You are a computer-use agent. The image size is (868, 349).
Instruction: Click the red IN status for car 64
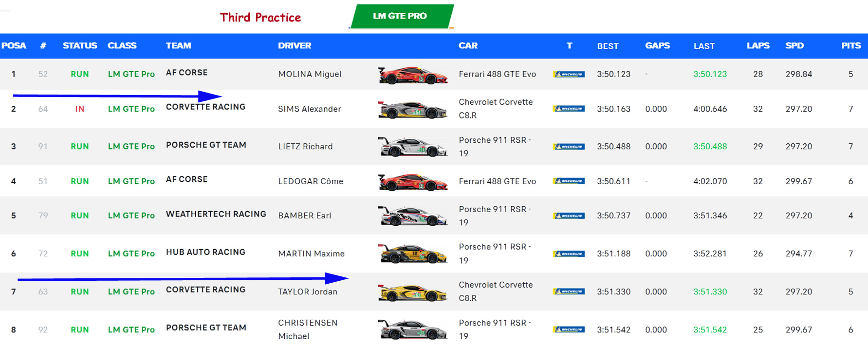(80, 109)
